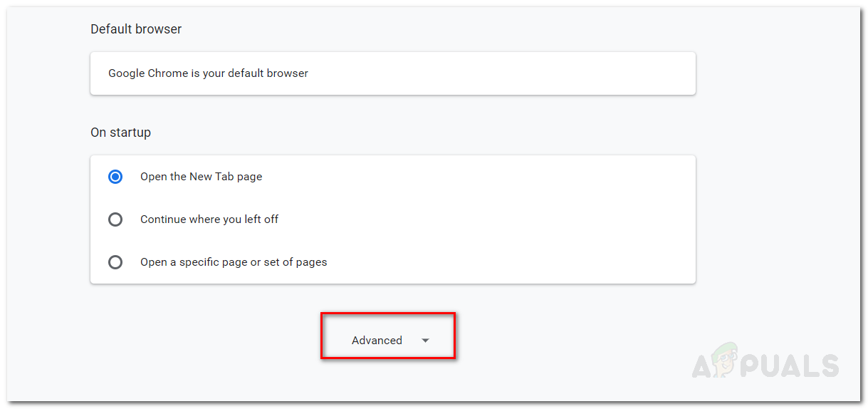868x409 pixels.
Task: Click the words "left off" in second startup option
Action: click(261, 219)
